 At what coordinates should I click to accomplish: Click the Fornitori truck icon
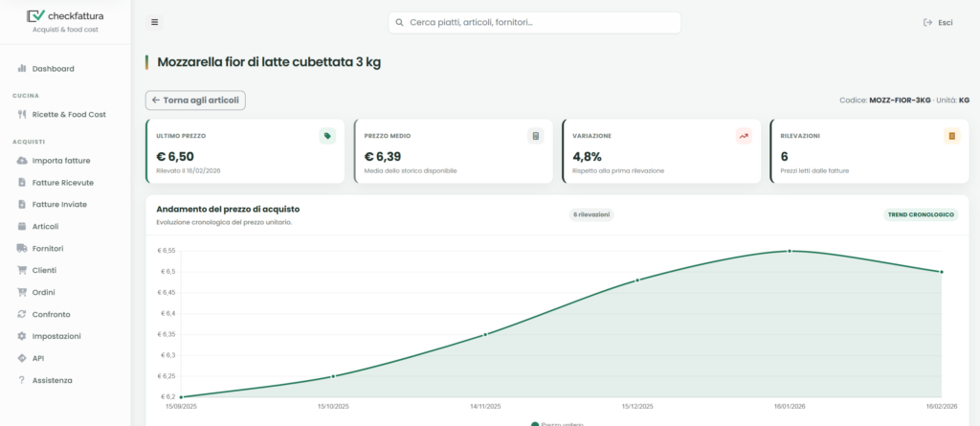point(22,248)
